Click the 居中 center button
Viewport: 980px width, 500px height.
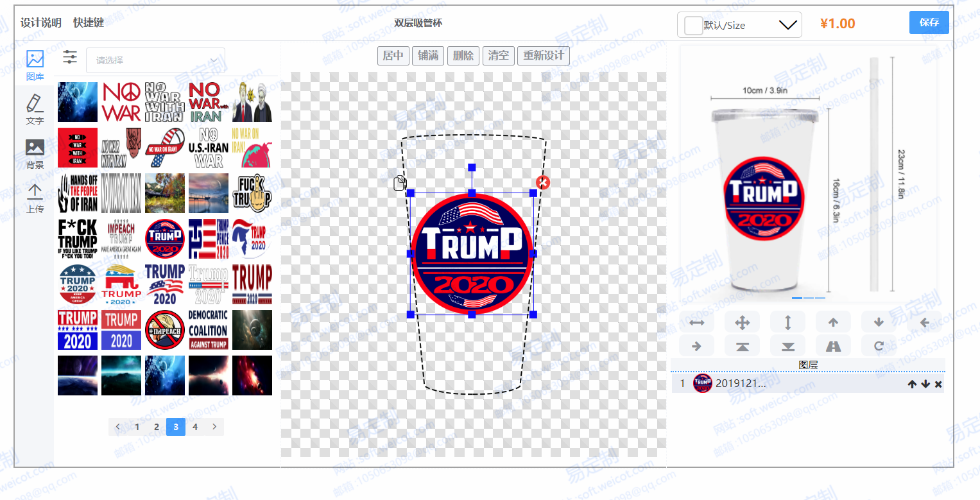(x=393, y=56)
